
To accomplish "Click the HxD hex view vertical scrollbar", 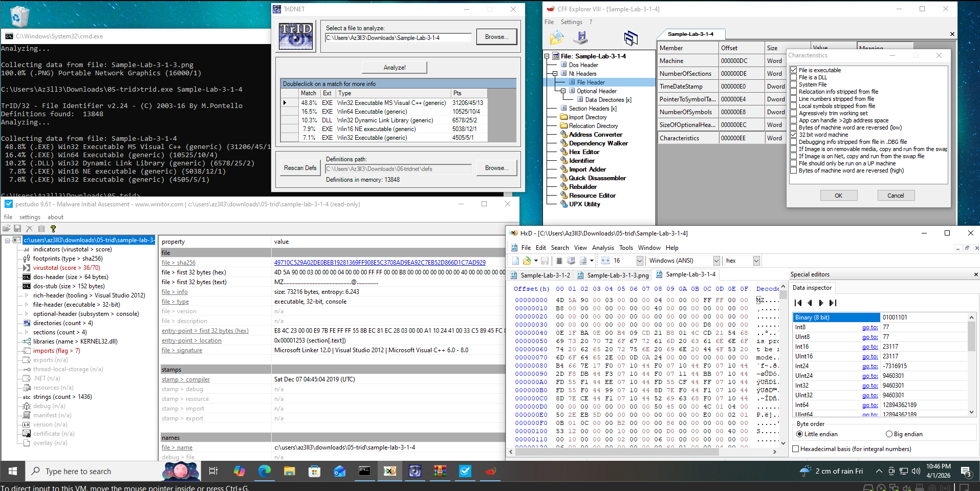I will [x=783, y=366].
